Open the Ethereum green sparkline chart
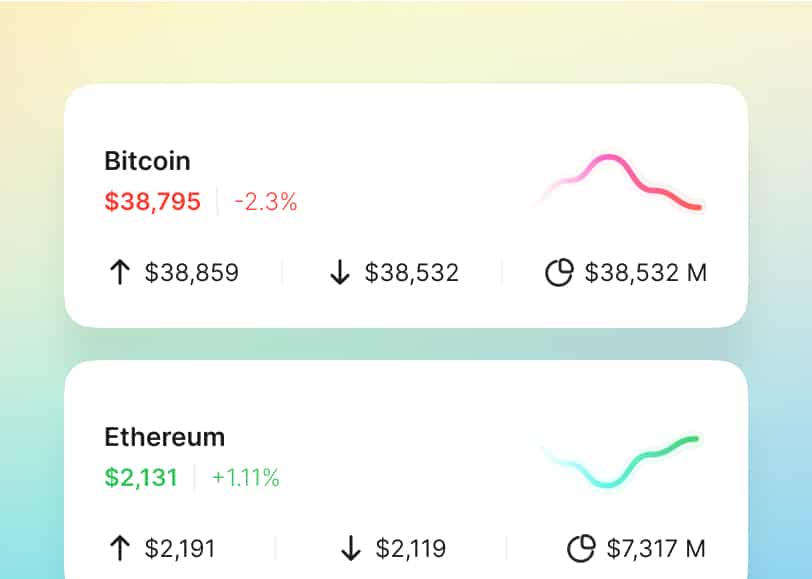Viewport: 812px width, 579px height. point(622,460)
